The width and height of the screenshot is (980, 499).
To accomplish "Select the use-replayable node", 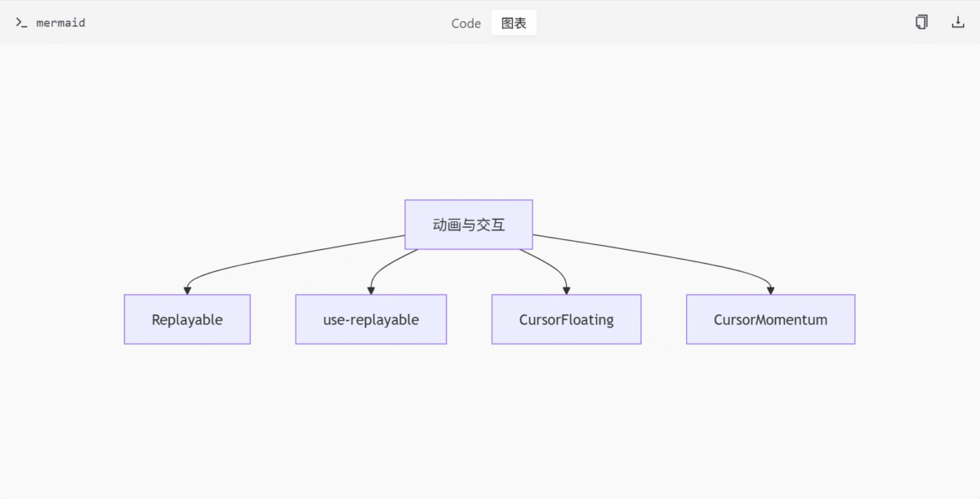I will pyautogui.click(x=371, y=319).
